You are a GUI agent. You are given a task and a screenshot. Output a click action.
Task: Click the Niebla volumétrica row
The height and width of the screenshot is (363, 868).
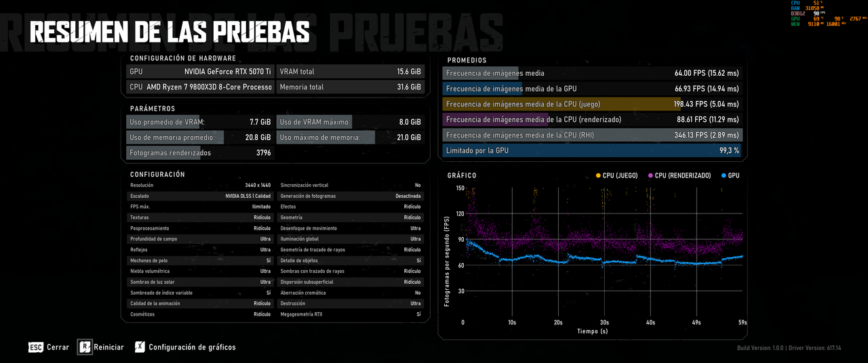(199, 272)
